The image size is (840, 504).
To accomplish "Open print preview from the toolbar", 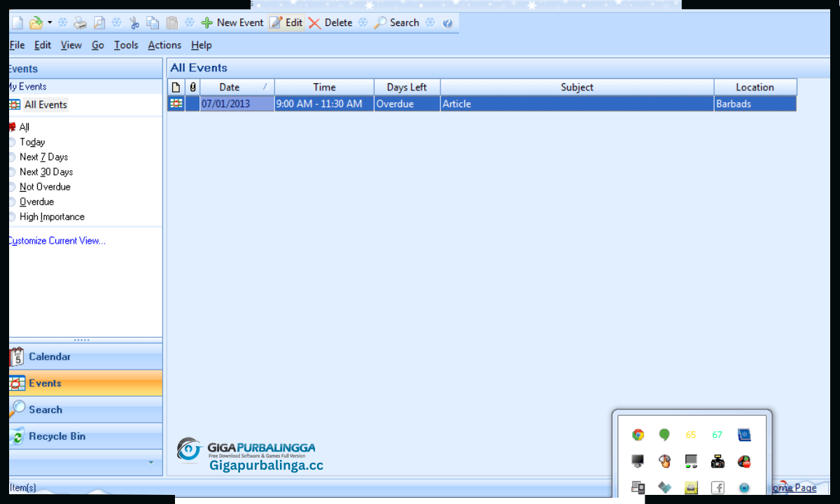I will pos(99,22).
